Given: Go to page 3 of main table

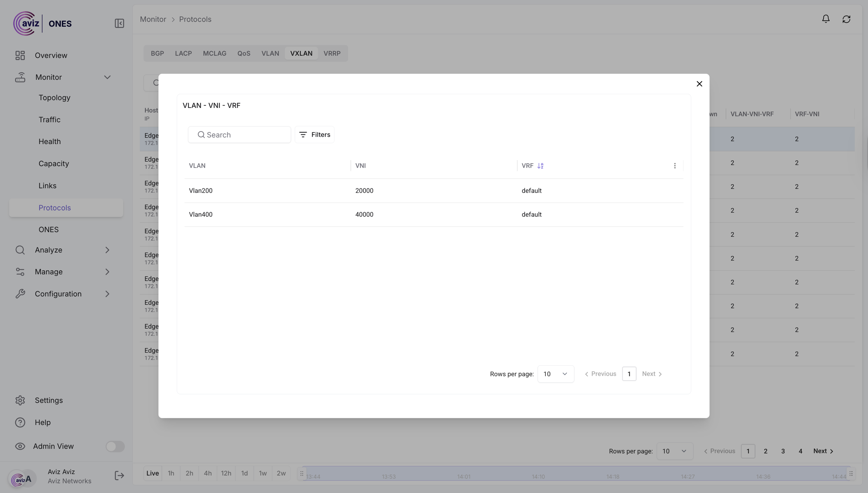Looking at the screenshot, I should click(783, 451).
